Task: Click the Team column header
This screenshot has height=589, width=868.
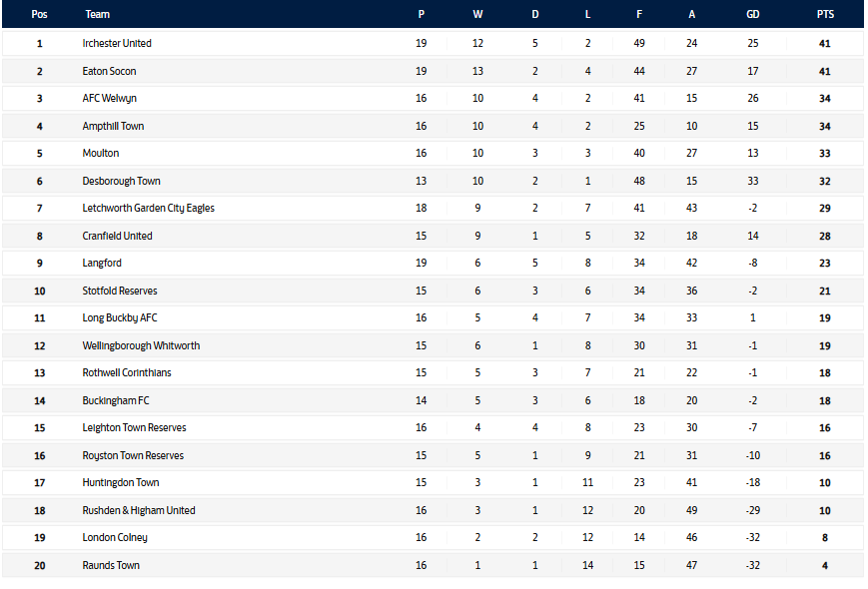Action: tap(97, 15)
